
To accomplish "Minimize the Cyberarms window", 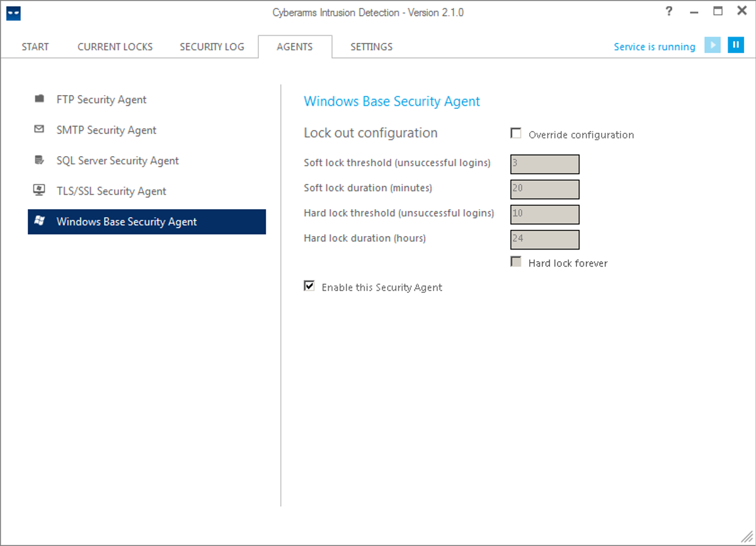I will 694,12.
